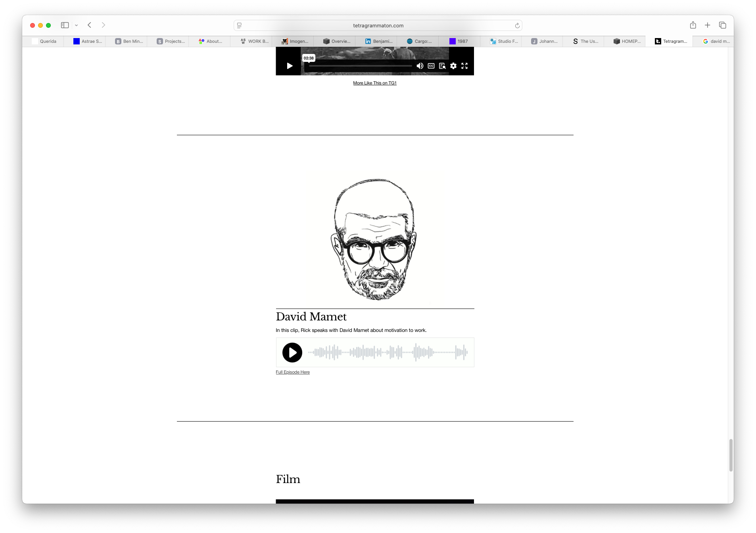Click the 02:38 video timestamp tooltip
Screen dimensions: 756x533
pyautogui.click(x=309, y=58)
